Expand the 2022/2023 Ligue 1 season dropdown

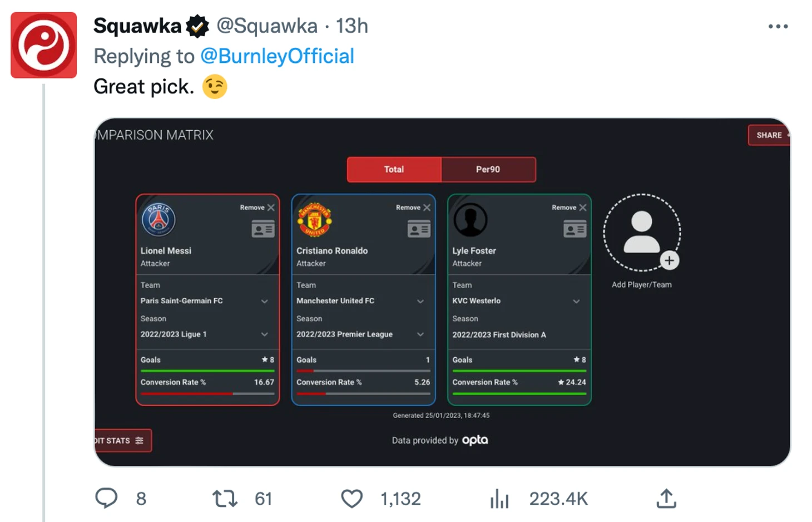pos(204,334)
